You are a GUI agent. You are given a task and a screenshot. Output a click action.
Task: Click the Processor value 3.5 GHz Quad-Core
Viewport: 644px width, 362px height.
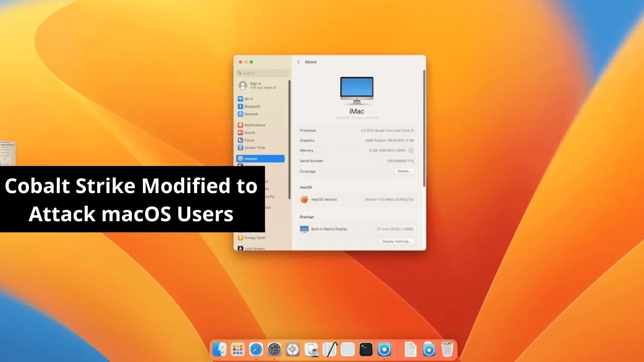[387, 131]
